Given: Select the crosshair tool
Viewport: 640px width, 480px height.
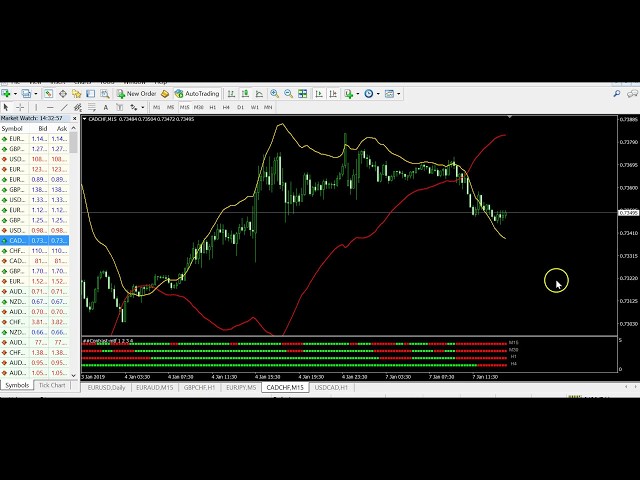Looking at the screenshot, I should click(19, 107).
